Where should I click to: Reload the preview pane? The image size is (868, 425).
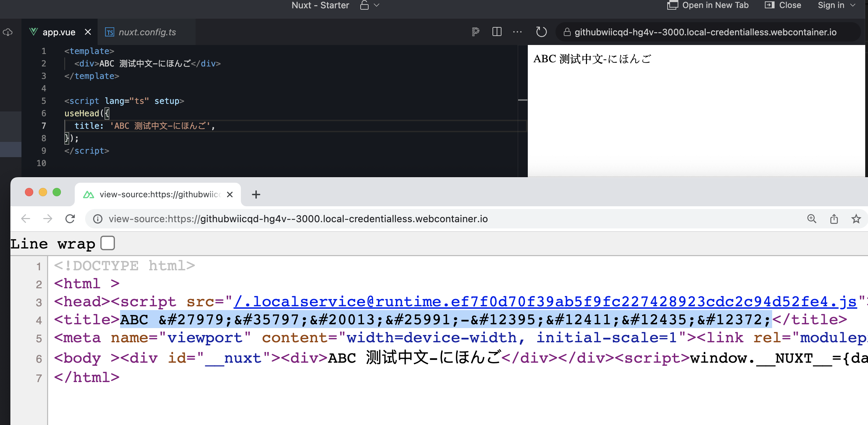pyautogui.click(x=541, y=32)
